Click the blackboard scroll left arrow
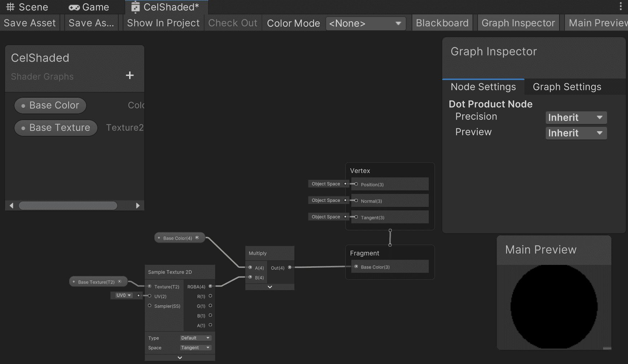 click(x=12, y=205)
